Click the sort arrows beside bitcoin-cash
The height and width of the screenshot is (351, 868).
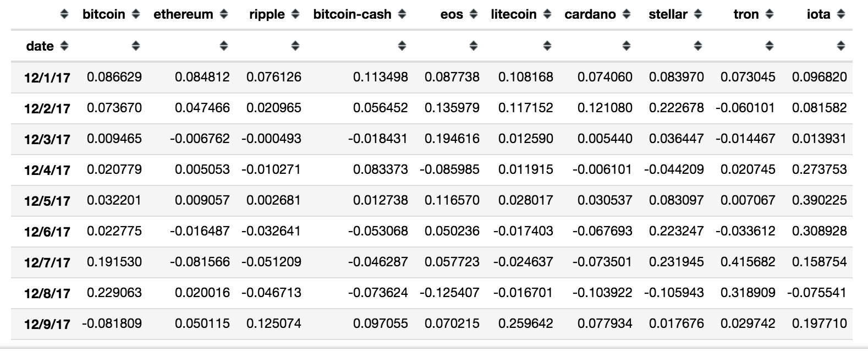(402, 15)
